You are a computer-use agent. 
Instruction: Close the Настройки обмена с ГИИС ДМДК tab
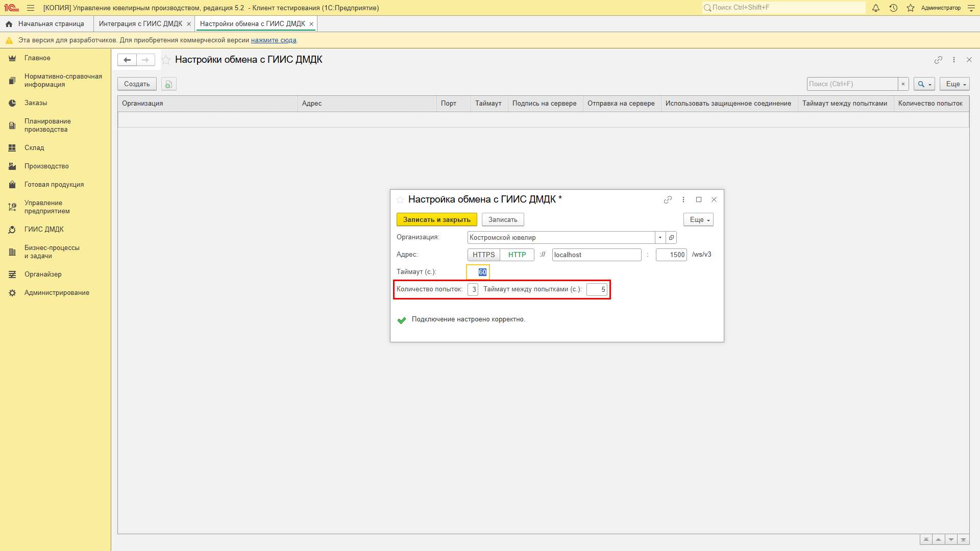pos(311,24)
